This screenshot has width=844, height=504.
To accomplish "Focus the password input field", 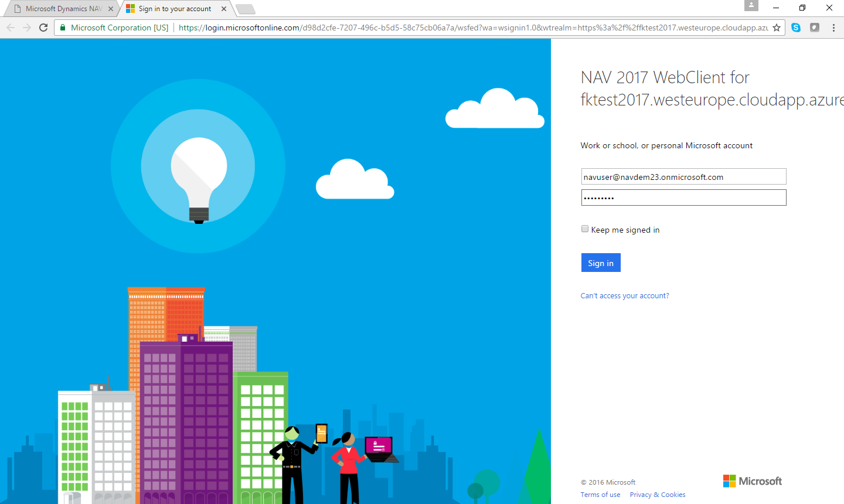I will point(683,198).
